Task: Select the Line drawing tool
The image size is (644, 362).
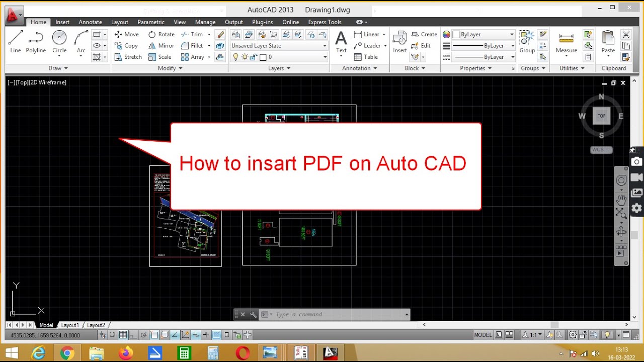Action: pos(16,42)
